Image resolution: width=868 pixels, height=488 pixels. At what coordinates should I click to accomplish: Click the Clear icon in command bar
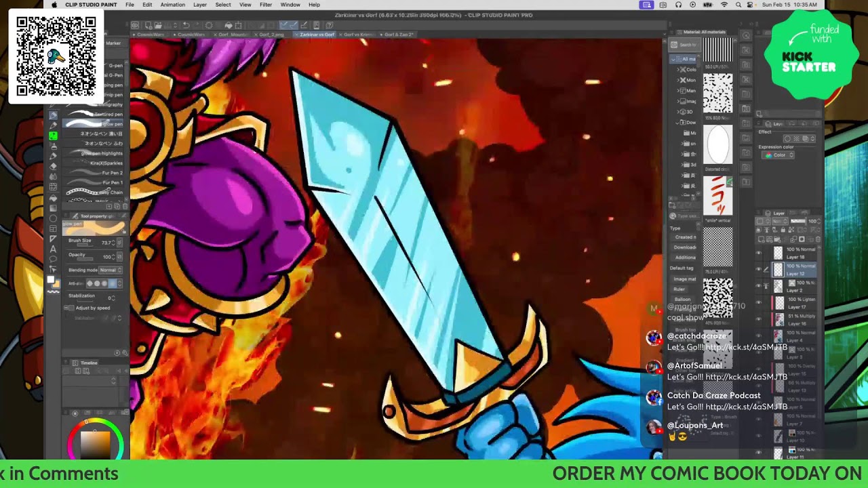pyautogui.click(x=210, y=25)
